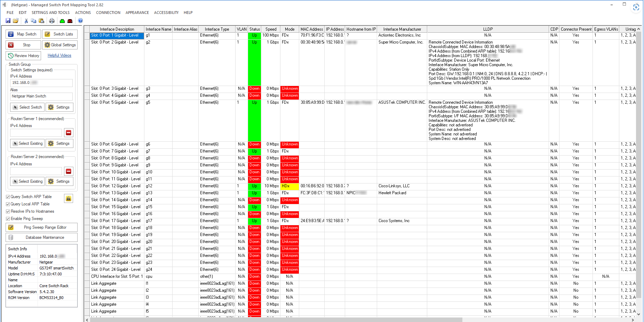Open the FILE menu
The width and height of the screenshot is (644, 322).
[10, 13]
